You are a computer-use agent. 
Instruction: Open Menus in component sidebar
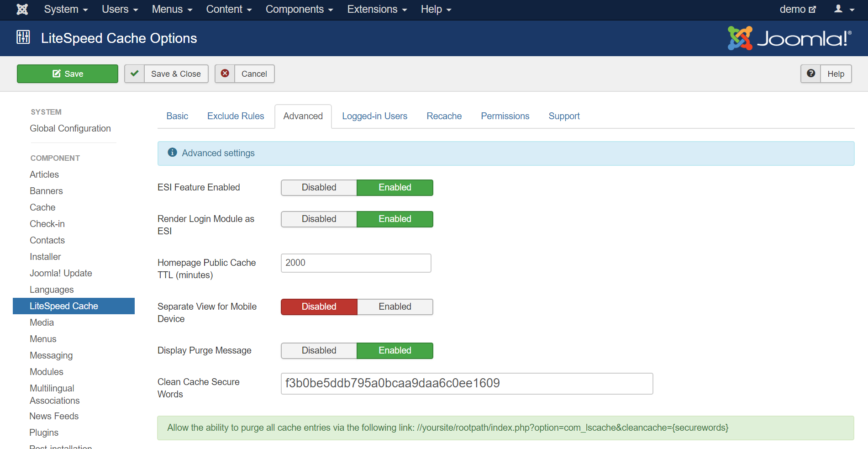pyautogui.click(x=43, y=339)
